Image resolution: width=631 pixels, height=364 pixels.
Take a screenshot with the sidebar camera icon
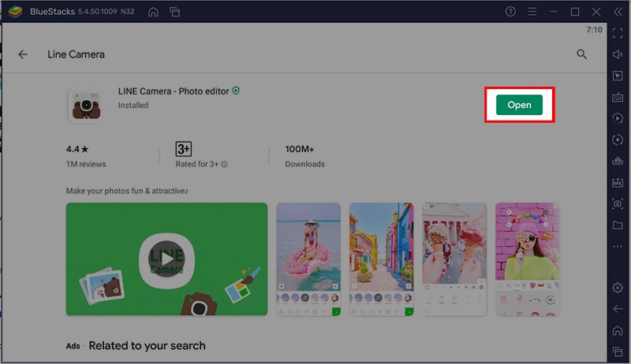coord(618,204)
